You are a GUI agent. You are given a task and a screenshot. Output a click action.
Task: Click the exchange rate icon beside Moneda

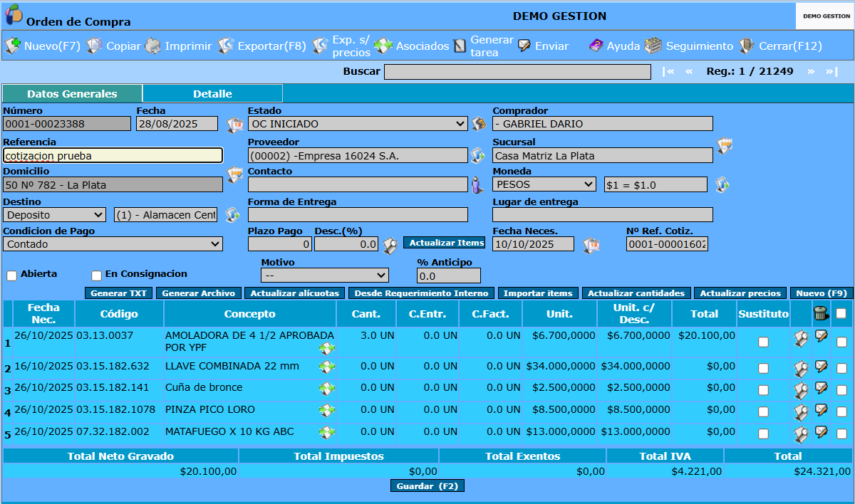[722, 184]
